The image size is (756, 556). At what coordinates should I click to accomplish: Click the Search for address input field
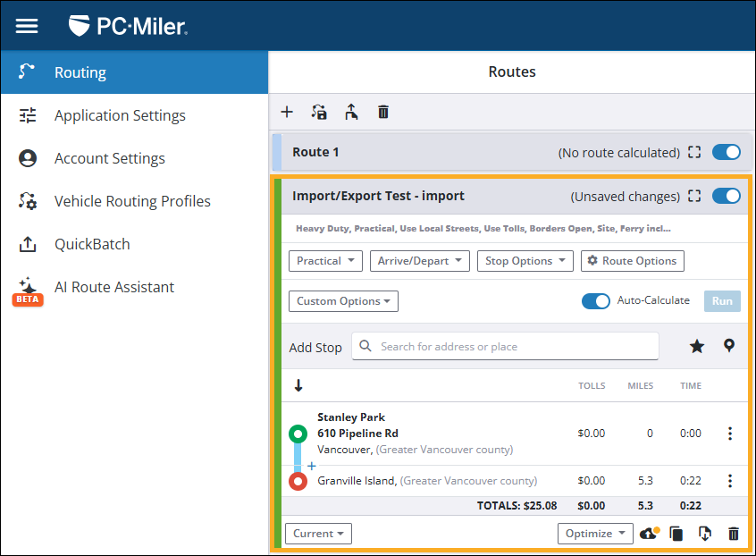[x=514, y=347]
